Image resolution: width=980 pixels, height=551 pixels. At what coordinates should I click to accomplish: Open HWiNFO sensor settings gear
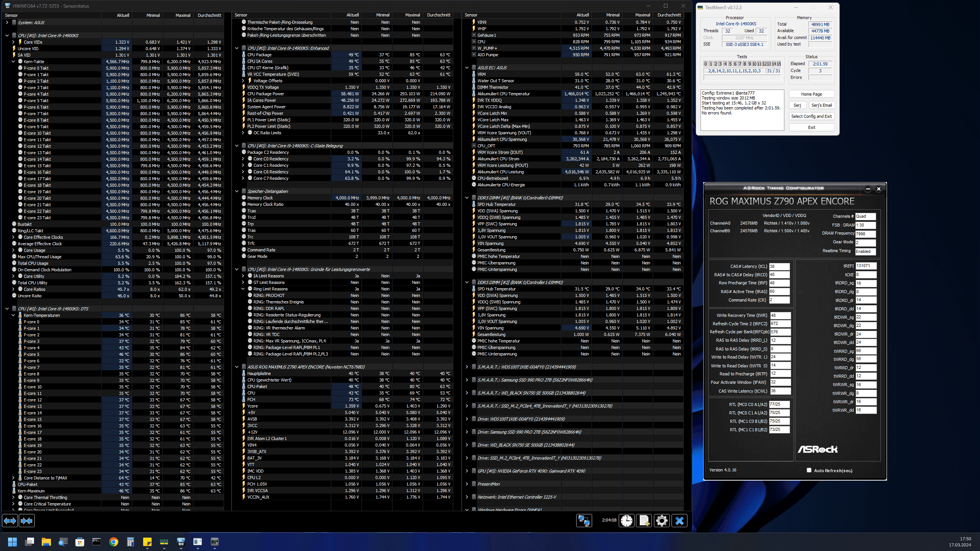662,520
